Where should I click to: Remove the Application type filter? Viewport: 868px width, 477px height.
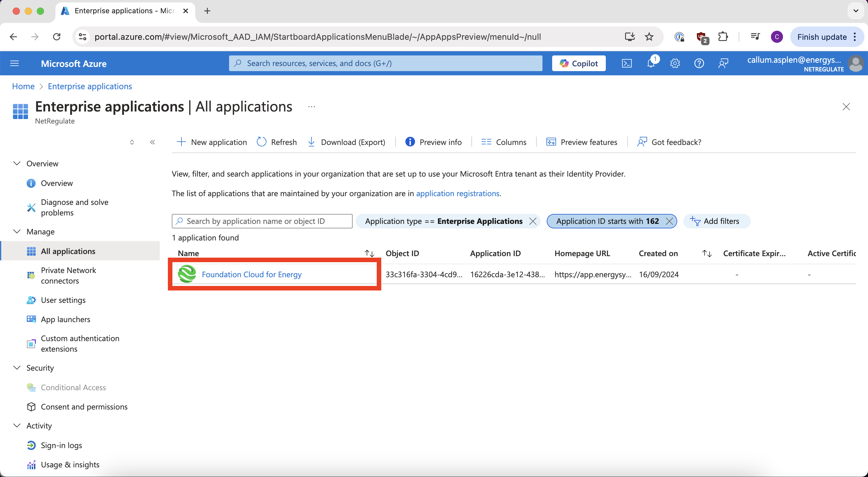(533, 221)
